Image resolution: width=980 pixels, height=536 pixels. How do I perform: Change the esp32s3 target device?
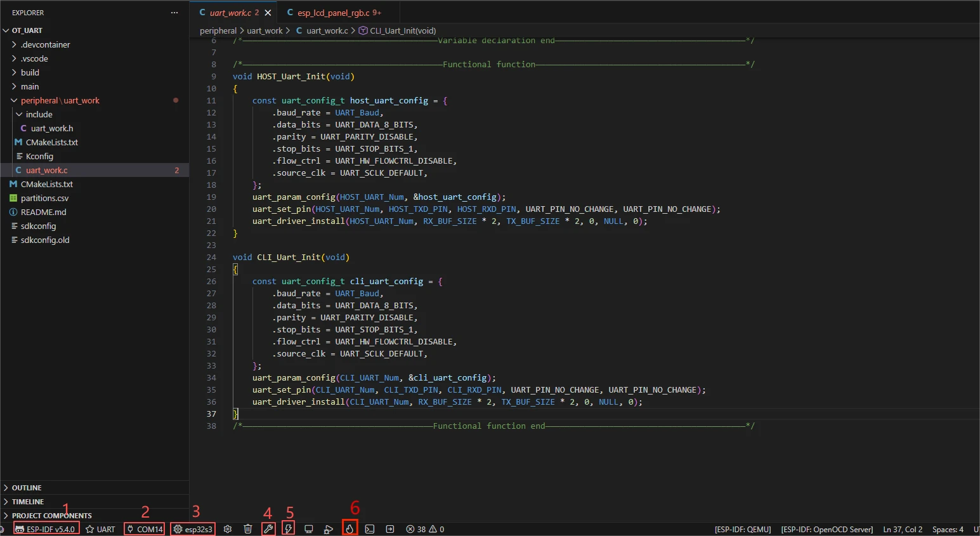coord(193,529)
